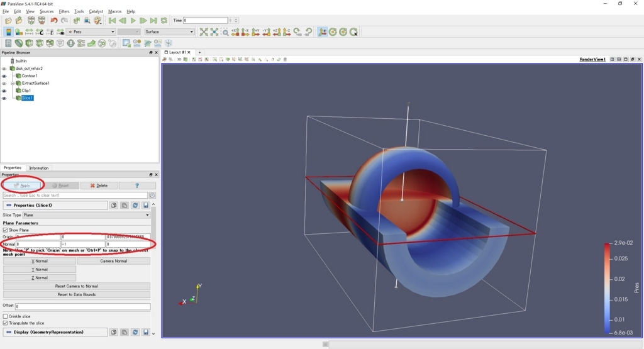Apply the Warp By Vector filter icon

(91, 43)
